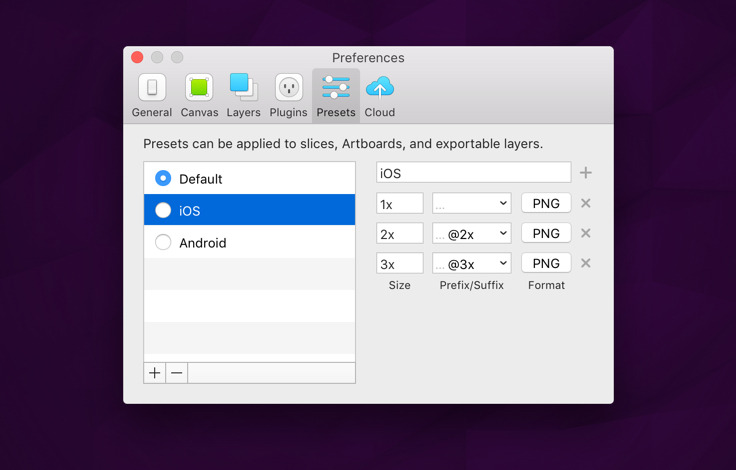This screenshot has width=736, height=470.
Task: Select the Default preset radio button
Action: click(x=163, y=178)
